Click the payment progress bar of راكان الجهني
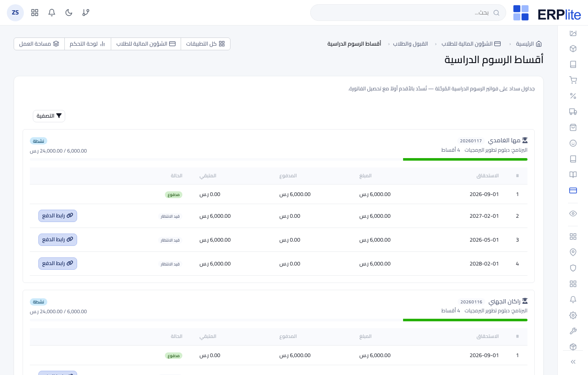588x375 pixels. tap(279, 320)
